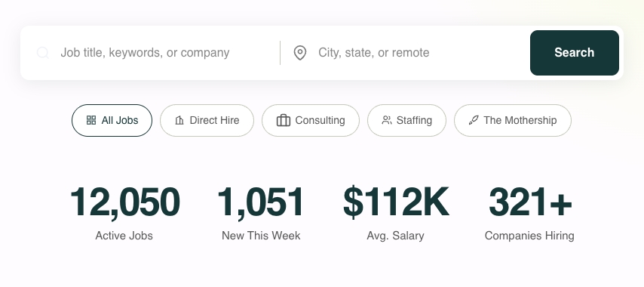Screen dimensions: 644x287
Task: Select the All Jobs filter
Action: pos(112,121)
